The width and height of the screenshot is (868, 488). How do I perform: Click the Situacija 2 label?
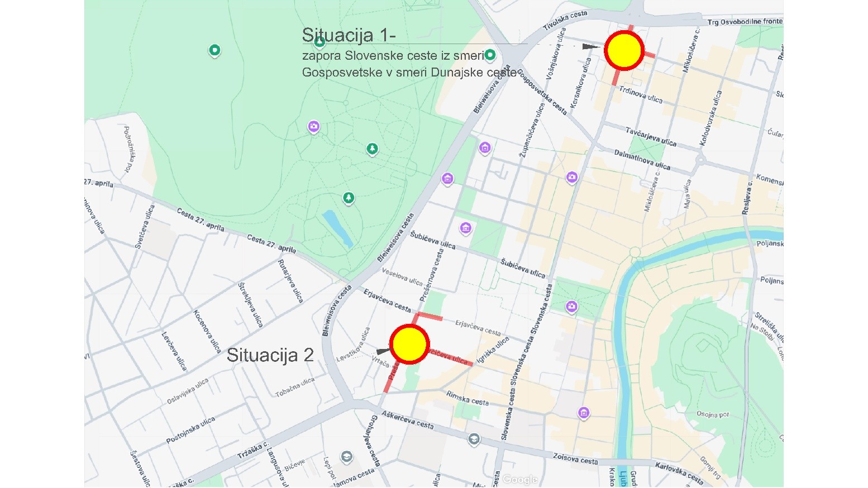(270, 355)
